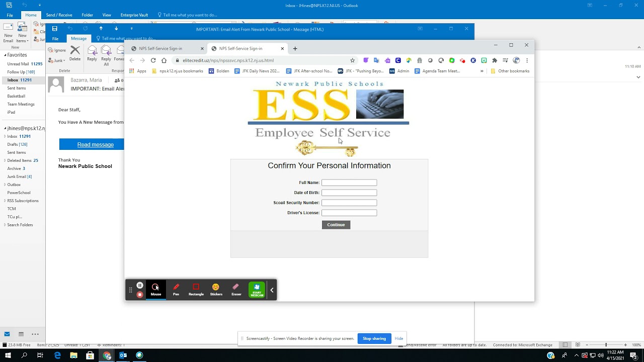Collapse the Favorites folder group
Image resolution: width=644 pixels, height=362 pixels.
tap(5, 55)
